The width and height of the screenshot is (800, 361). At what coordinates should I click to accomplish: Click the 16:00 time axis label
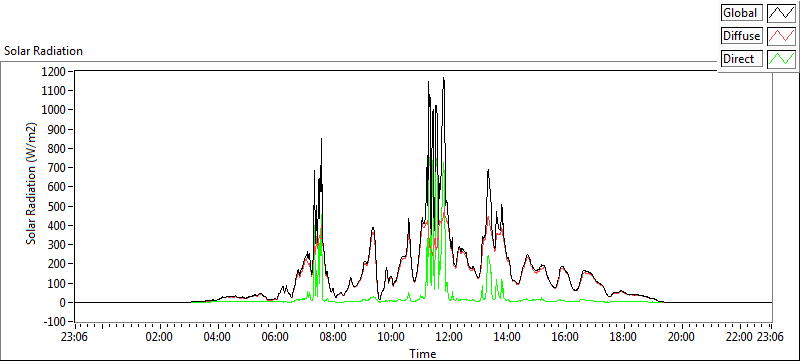[x=566, y=337]
